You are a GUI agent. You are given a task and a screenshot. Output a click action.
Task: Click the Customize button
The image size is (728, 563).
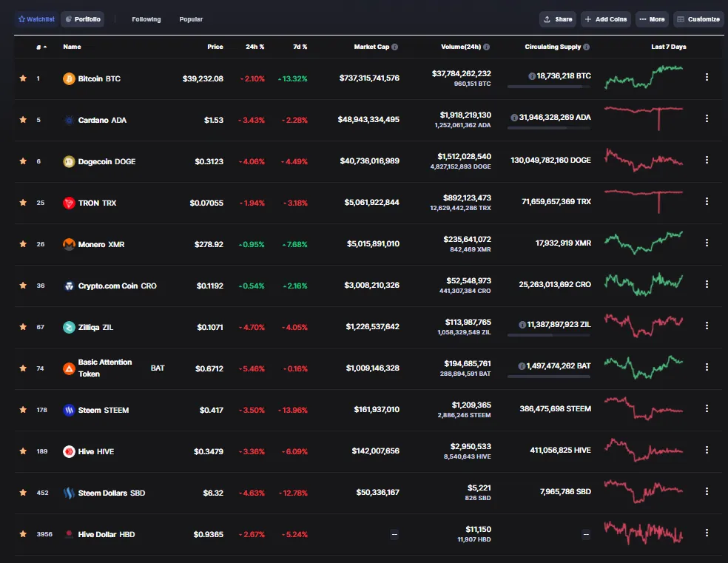(x=698, y=19)
